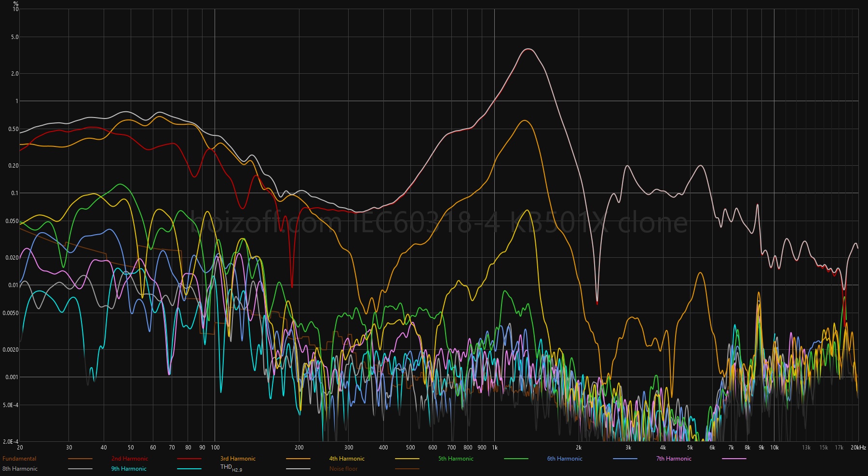Select the 5th Harmonic legend entry
This screenshot has width=868, height=476.
coord(456,459)
